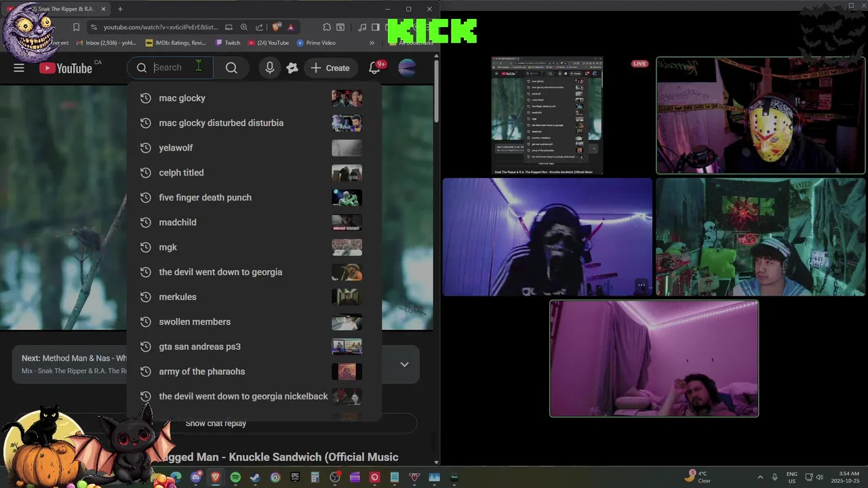Click the ENG US language indicator

click(x=792, y=477)
